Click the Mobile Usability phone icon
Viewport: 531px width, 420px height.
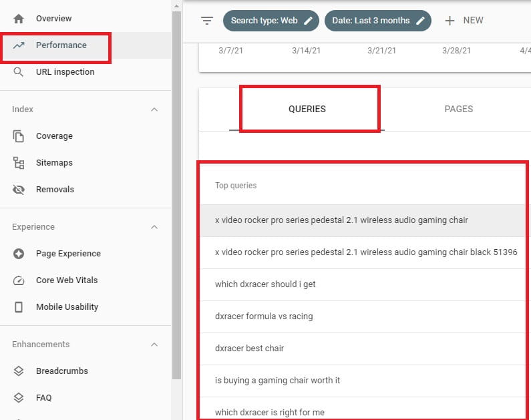click(19, 307)
